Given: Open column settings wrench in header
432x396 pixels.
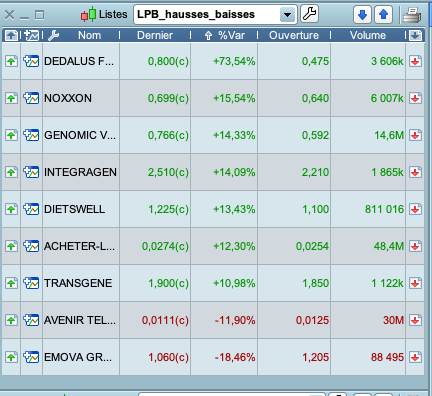Looking at the screenshot, I should (53, 35).
